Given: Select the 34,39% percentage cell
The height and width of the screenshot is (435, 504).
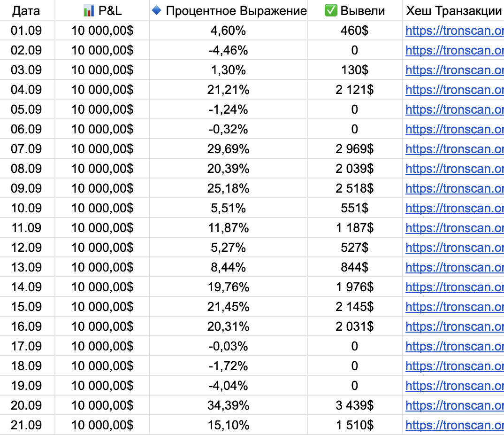Looking at the screenshot, I should (228, 405).
